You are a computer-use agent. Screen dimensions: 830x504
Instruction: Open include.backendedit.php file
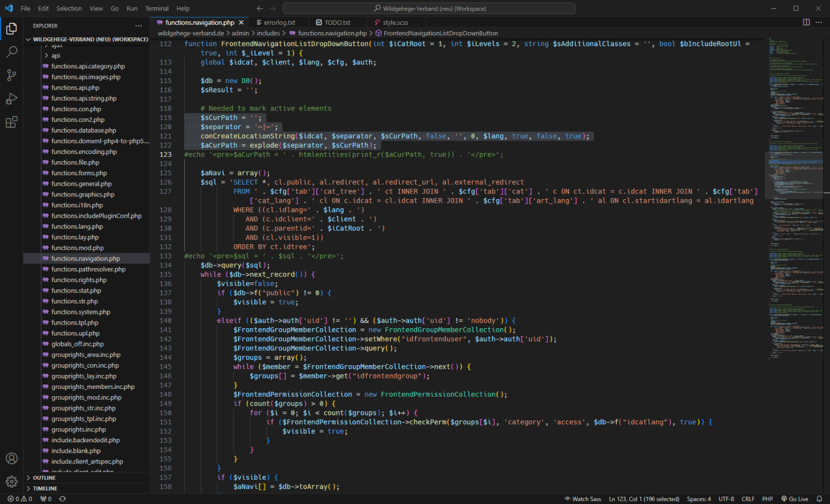coord(85,440)
